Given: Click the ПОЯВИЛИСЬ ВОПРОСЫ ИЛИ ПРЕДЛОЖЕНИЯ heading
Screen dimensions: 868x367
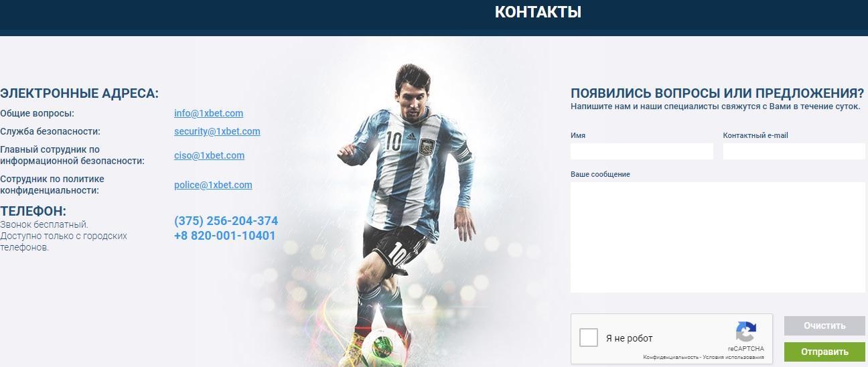Looking at the screenshot, I should pos(717,93).
